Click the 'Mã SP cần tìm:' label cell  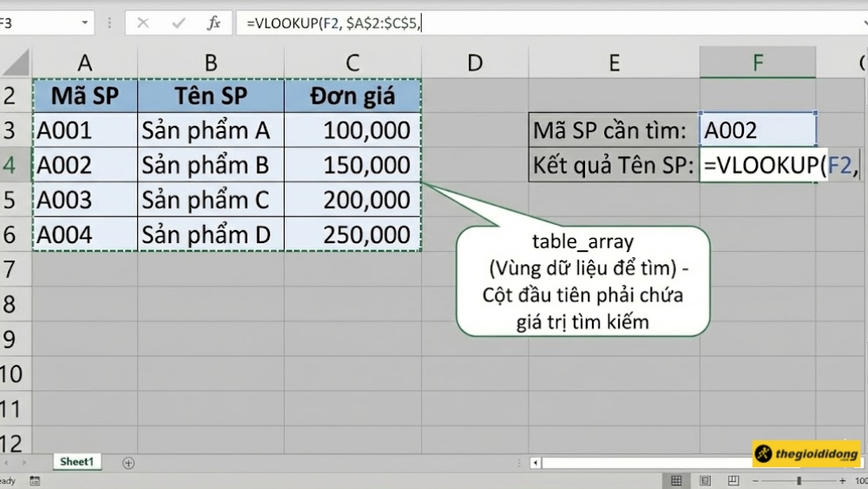click(x=614, y=130)
